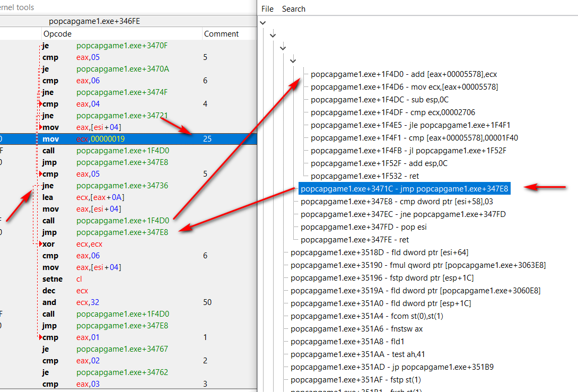Select the 'xor ecx,ecx' instruction row

coord(128,244)
